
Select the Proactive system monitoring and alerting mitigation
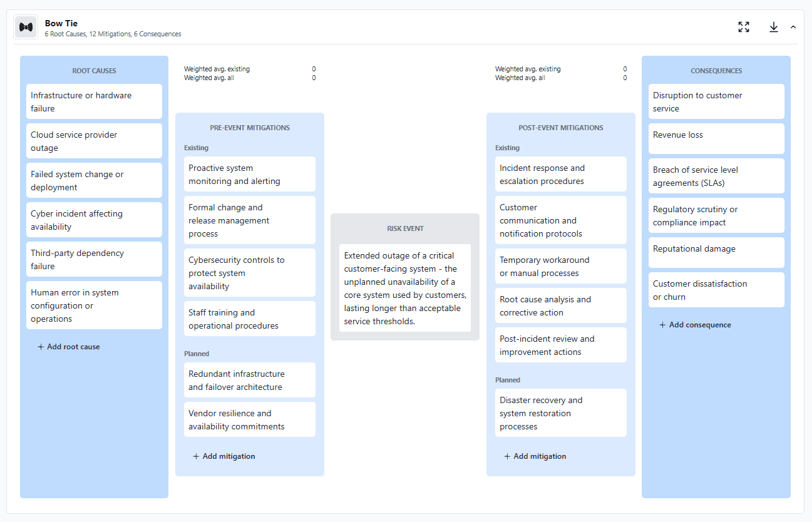(249, 174)
